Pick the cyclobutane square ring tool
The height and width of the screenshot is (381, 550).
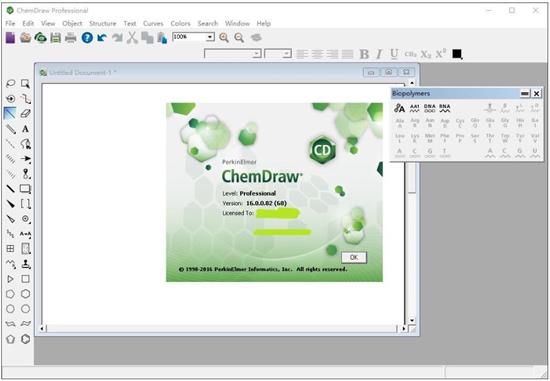point(25,279)
